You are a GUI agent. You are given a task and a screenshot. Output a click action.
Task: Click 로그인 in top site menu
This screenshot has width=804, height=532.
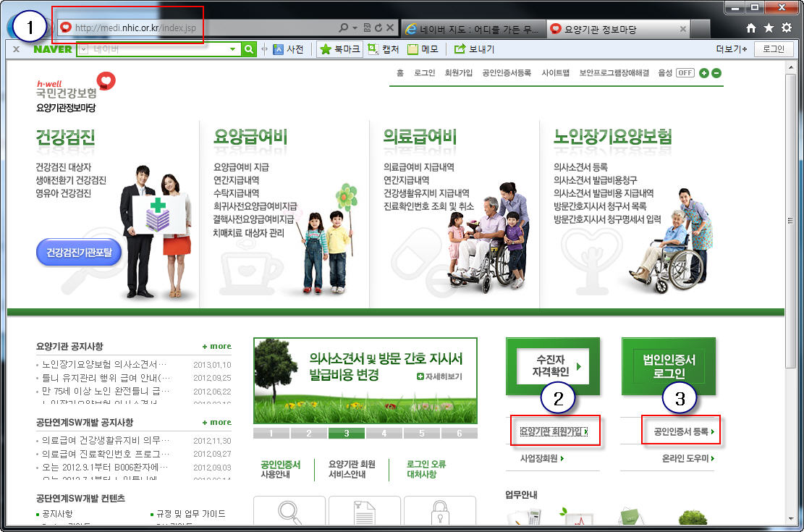(425, 73)
